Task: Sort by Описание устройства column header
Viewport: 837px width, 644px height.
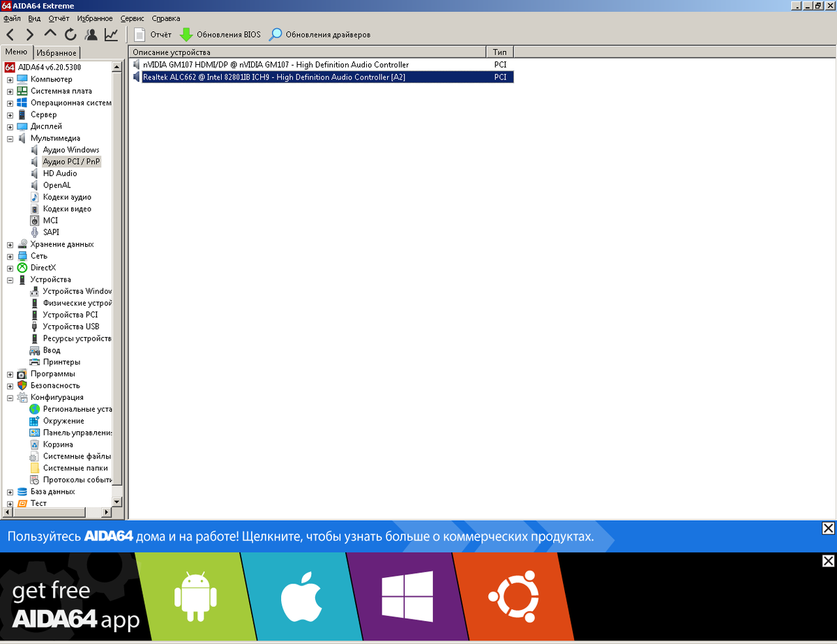Action: point(308,52)
